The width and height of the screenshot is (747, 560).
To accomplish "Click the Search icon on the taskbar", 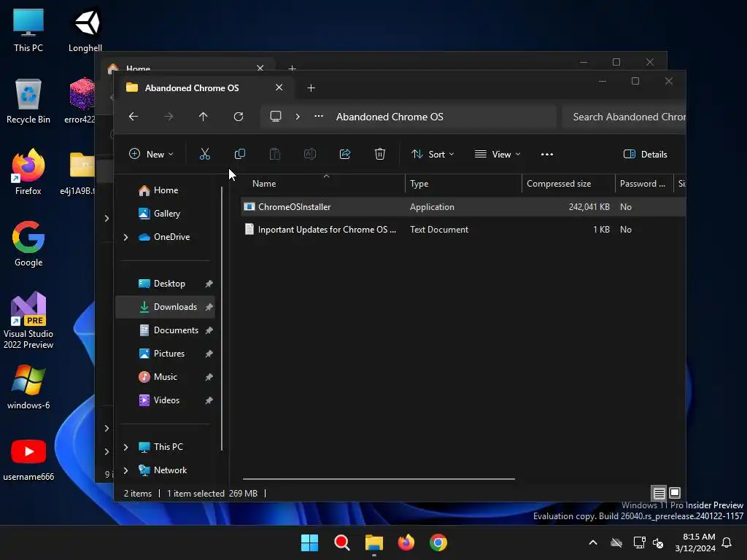I will click(x=341, y=542).
